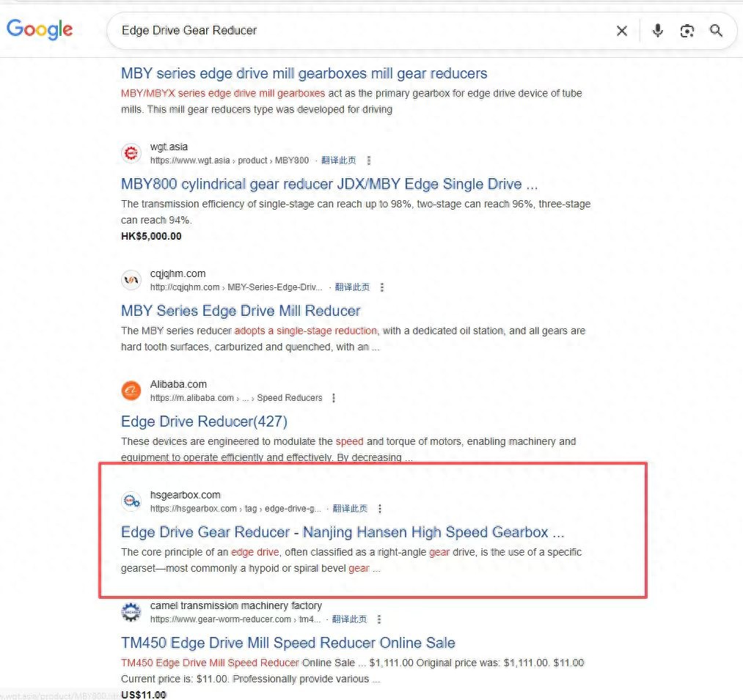
Task: Open Nanjing Hansen High Speed Gearbox result
Action: [x=343, y=532]
